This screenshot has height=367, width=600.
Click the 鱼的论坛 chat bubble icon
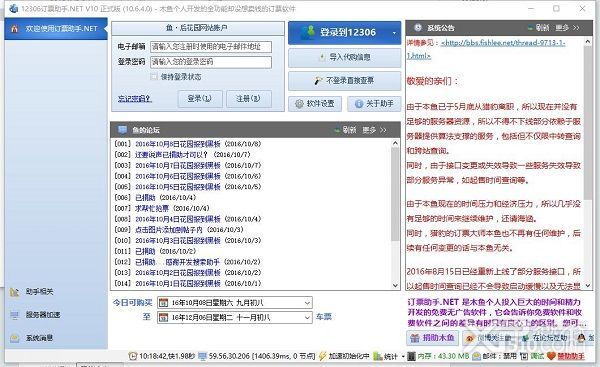122,130
